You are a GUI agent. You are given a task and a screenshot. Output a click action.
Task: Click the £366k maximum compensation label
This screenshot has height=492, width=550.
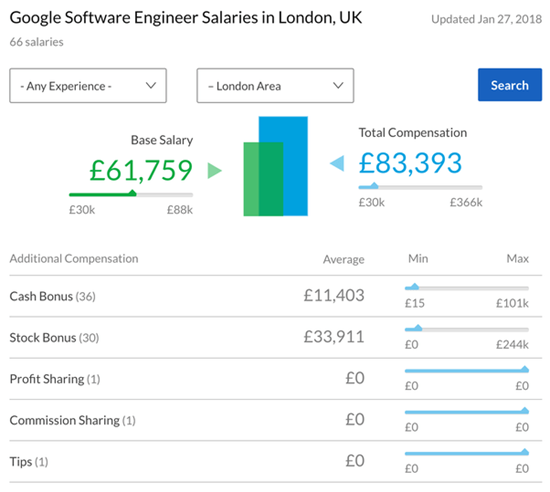point(466,202)
